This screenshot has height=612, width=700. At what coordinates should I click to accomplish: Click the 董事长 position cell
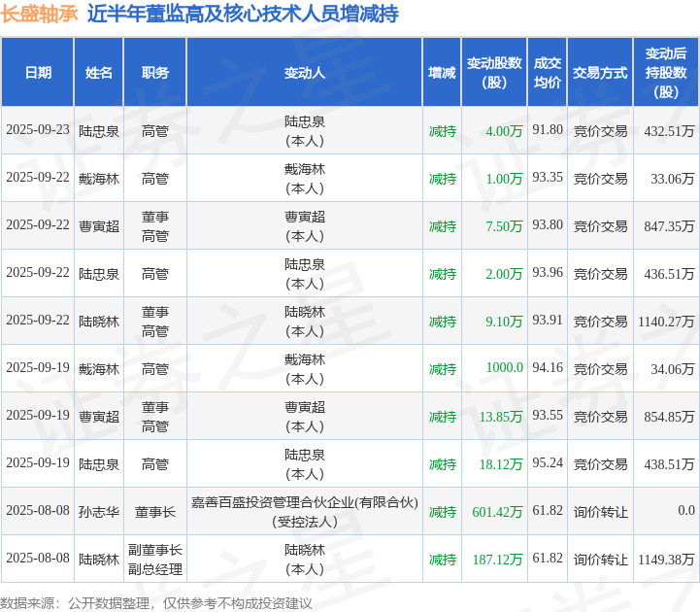pyautogui.click(x=155, y=512)
